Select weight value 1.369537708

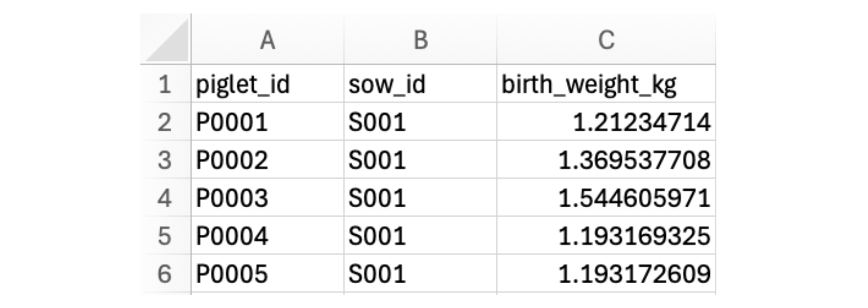606,160
